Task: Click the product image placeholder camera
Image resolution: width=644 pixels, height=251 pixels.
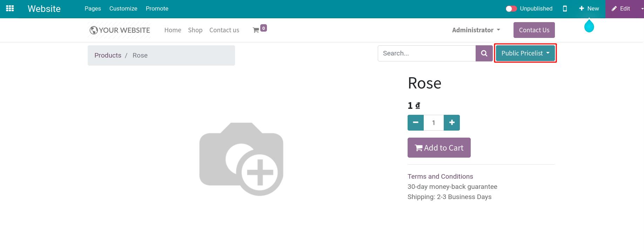Action: 241,159
